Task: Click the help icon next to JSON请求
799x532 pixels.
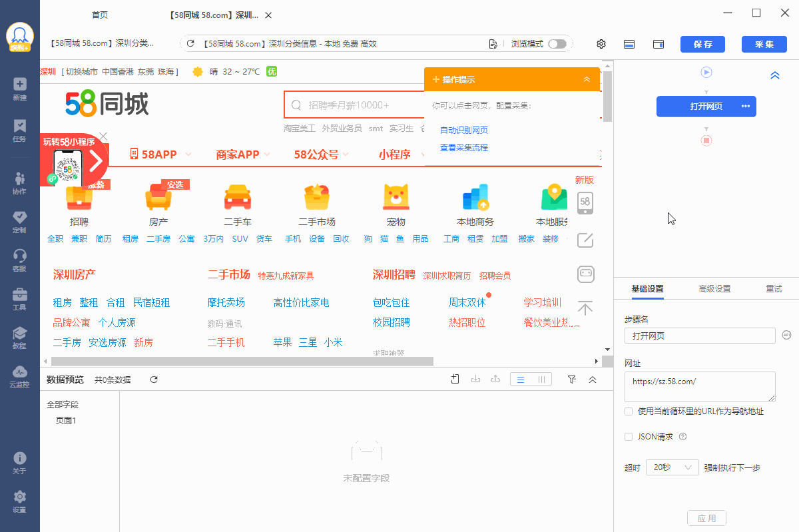Action: click(x=682, y=437)
